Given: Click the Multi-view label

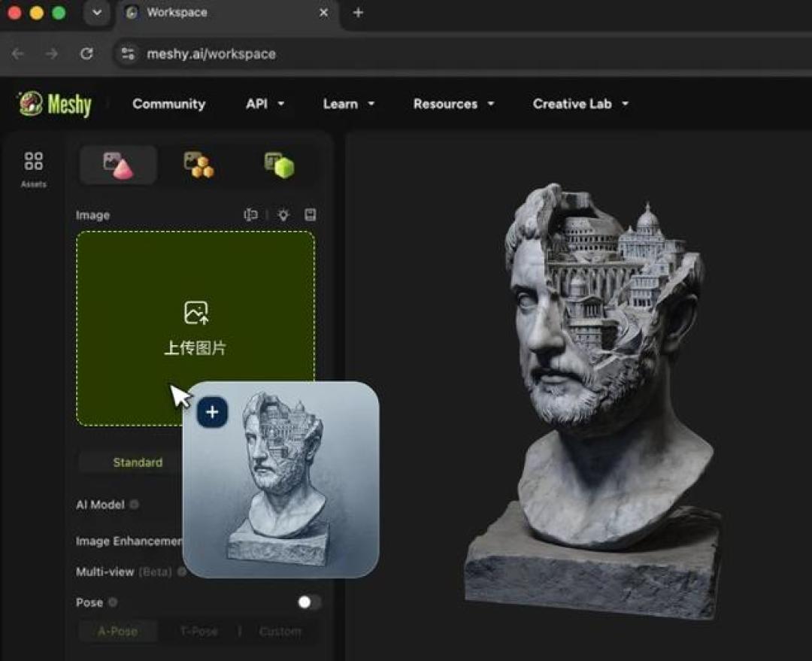Looking at the screenshot, I should pos(105,572).
